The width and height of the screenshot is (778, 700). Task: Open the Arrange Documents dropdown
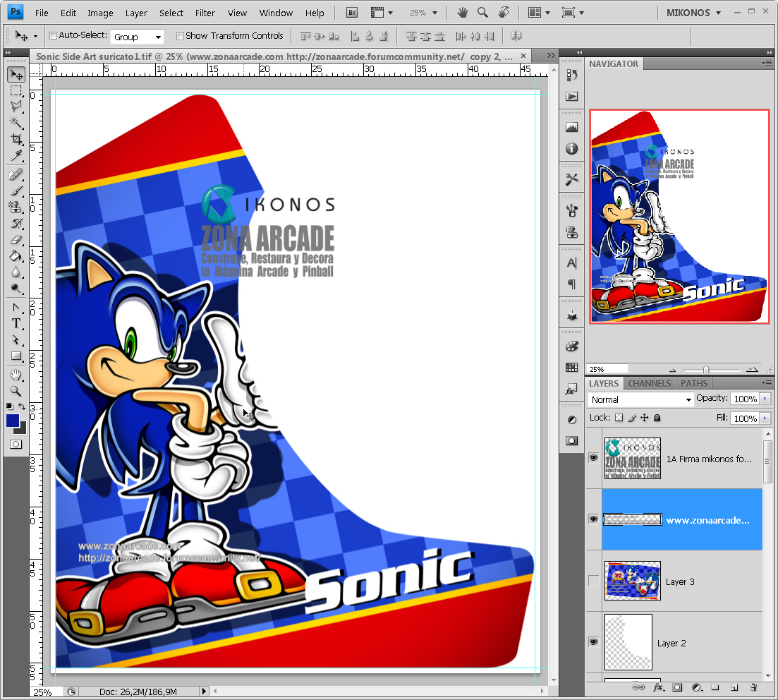[x=540, y=13]
